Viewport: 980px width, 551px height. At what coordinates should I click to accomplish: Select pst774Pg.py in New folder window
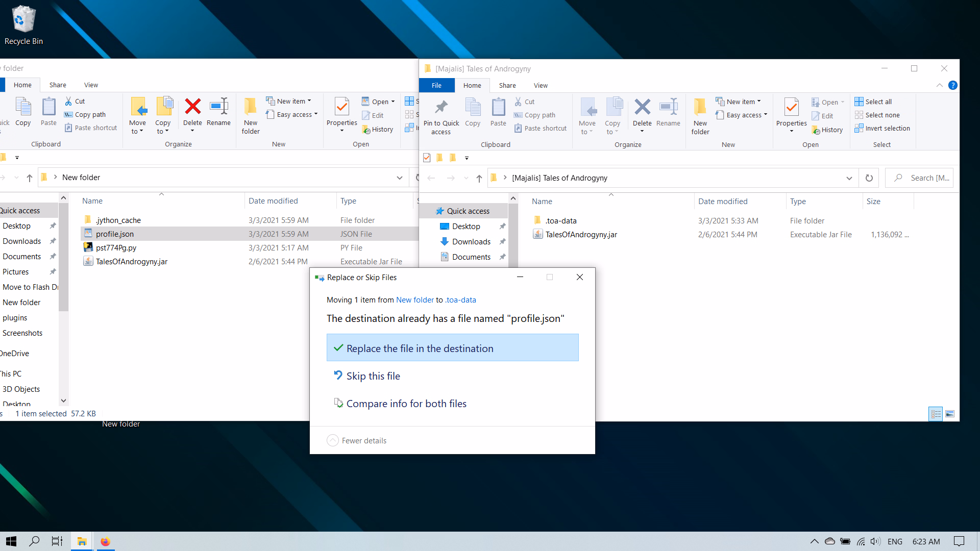pos(116,247)
